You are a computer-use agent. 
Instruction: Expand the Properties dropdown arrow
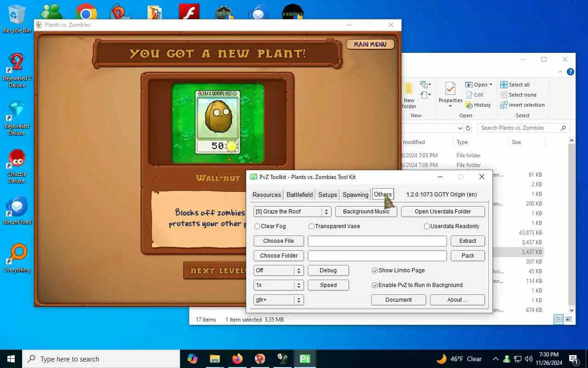coord(450,106)
